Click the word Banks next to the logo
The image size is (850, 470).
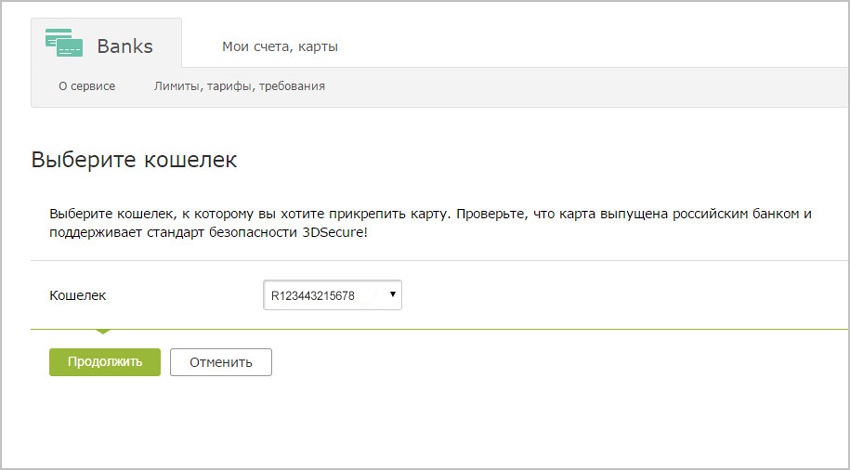coord(125,46)
